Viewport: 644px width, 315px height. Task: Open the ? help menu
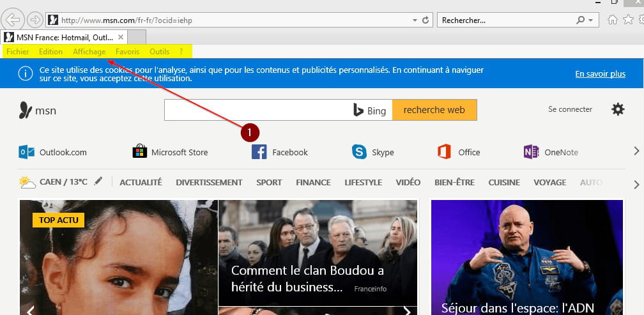(x=181, y=52)
